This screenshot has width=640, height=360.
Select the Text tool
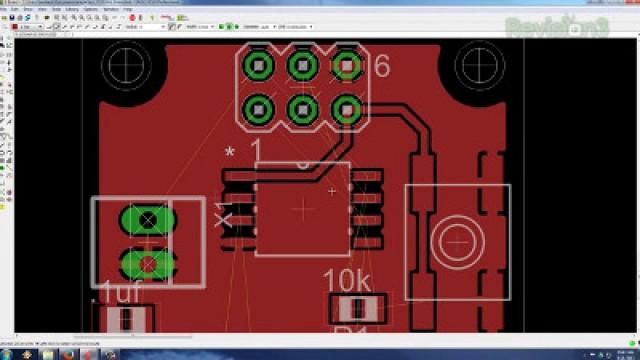(9, 144)
